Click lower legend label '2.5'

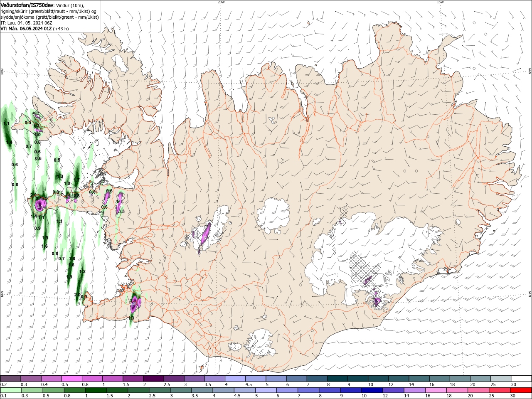[x=152, y=396]
